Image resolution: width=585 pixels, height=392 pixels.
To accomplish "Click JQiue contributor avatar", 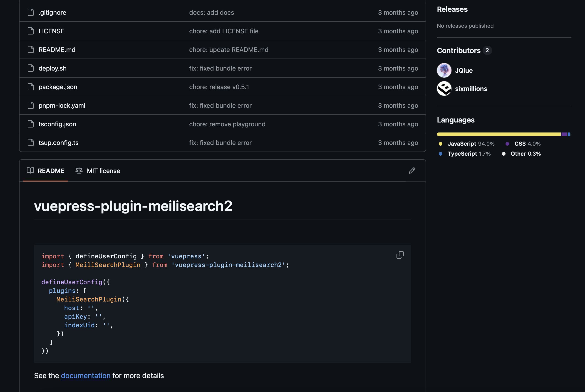I will coord(444,71).
